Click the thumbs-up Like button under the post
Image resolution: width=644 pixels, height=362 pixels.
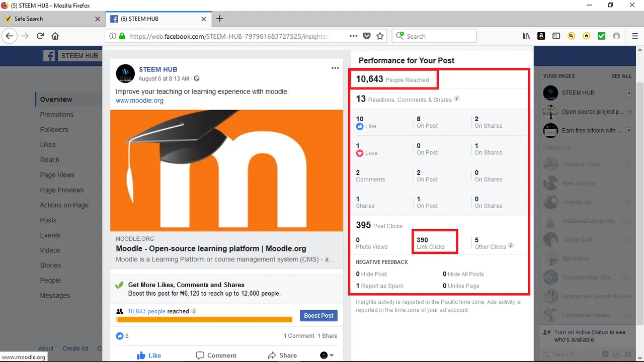[149, 355]
